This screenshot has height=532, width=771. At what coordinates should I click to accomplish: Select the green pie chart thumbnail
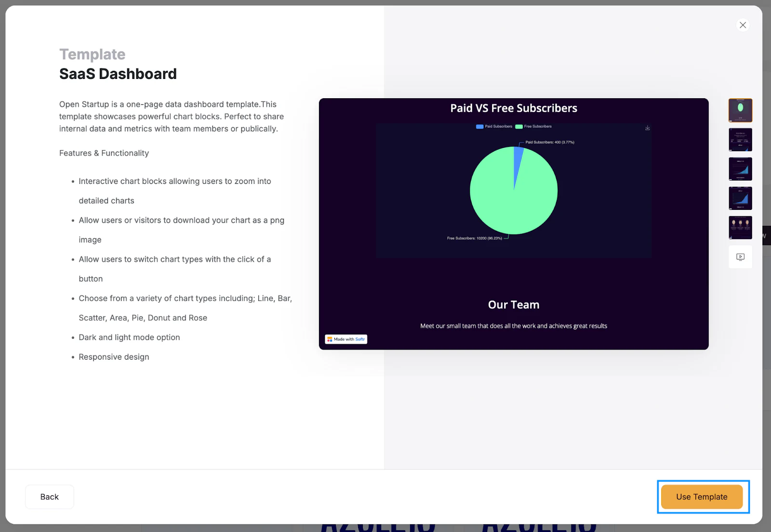pos(741,110)
